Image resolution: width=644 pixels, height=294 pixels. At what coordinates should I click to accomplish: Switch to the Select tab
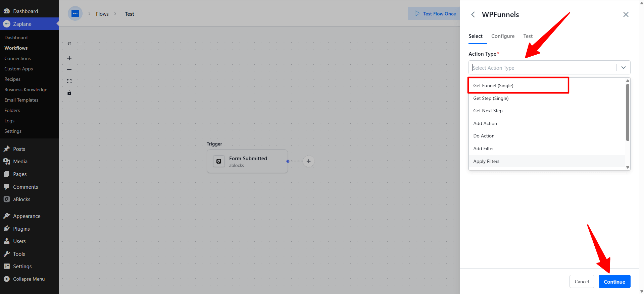[476, 36]
